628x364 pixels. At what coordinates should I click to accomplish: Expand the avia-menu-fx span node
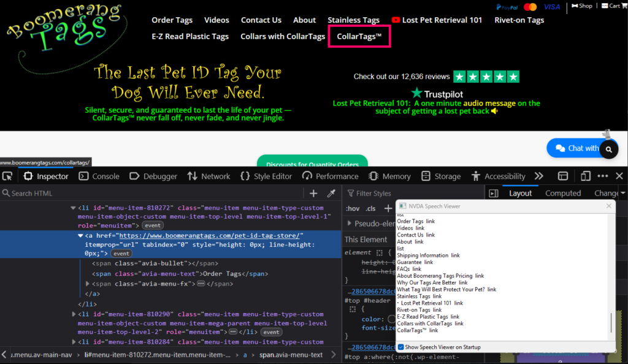[x=87, y=284]
